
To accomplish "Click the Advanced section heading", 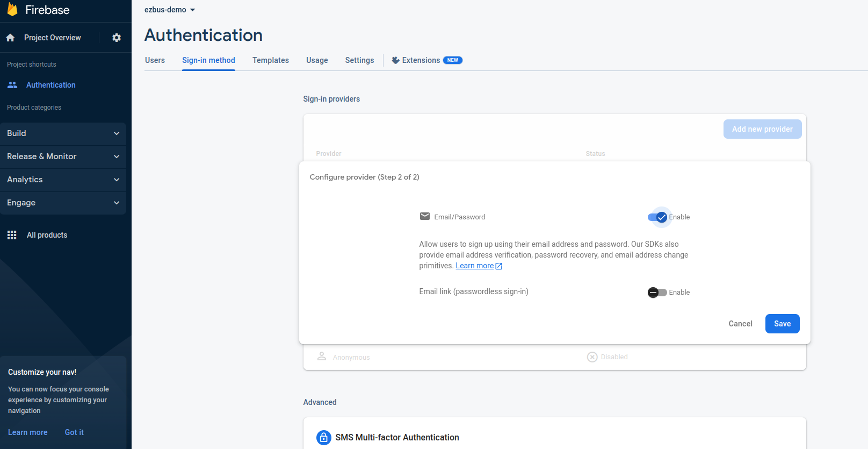I will [x=320, y=402].
